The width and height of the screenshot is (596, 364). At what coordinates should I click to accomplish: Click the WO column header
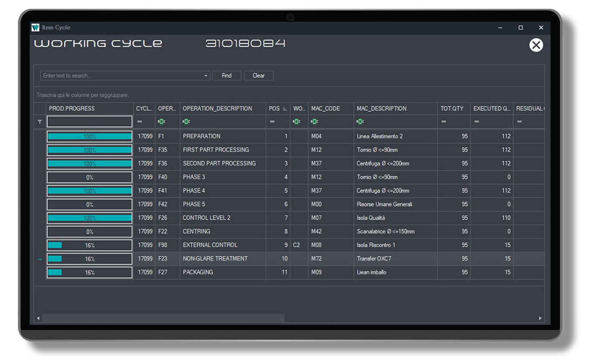click(x=299, y=108)
